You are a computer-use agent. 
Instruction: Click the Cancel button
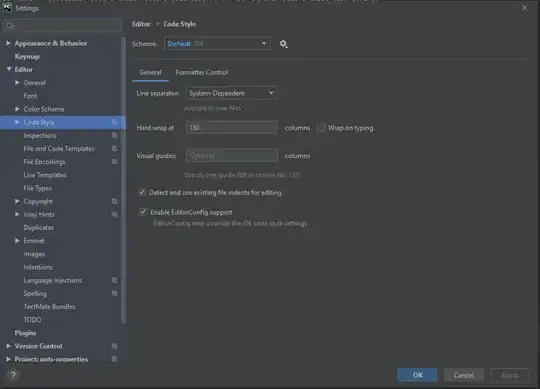tap(464, 375)
